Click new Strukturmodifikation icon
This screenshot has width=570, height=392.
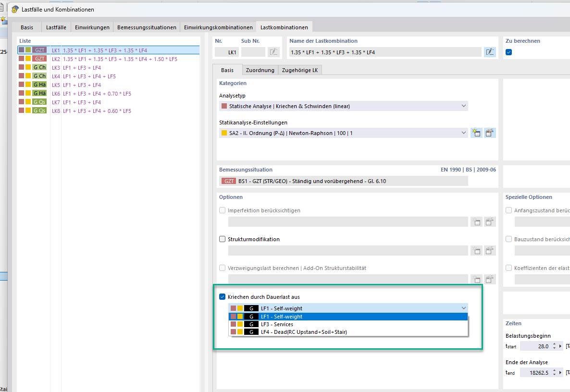[x=476, y=250]
